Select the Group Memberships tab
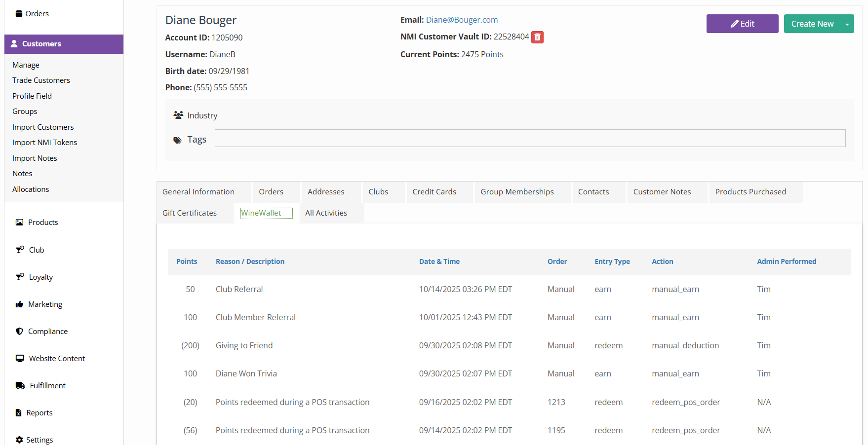The width and height of the screenshot is (868, 445). point(516,191)
